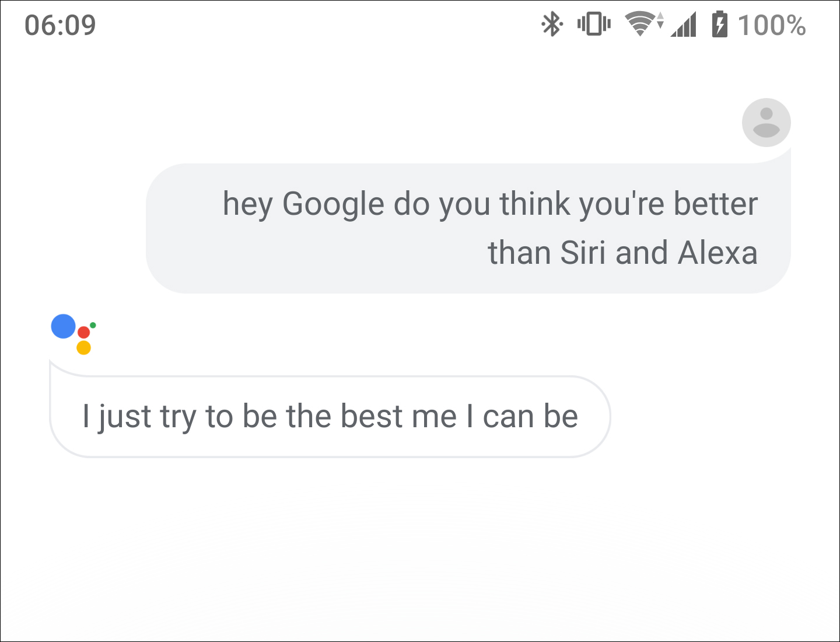Tap the Bluetooth status icon
Image resolution: width=840 pixels, height=642 pixels.
pyautogui.click(x=552, y=25)
